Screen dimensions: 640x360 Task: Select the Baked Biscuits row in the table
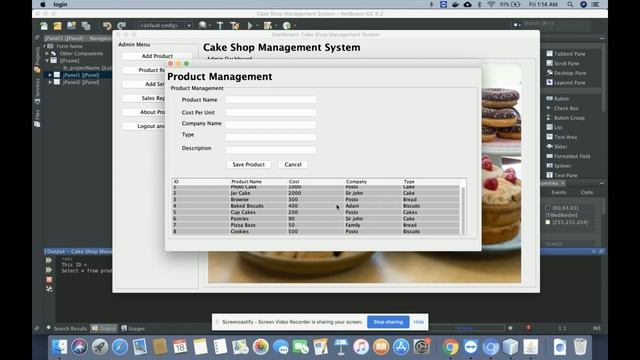(x=316, y=206)
